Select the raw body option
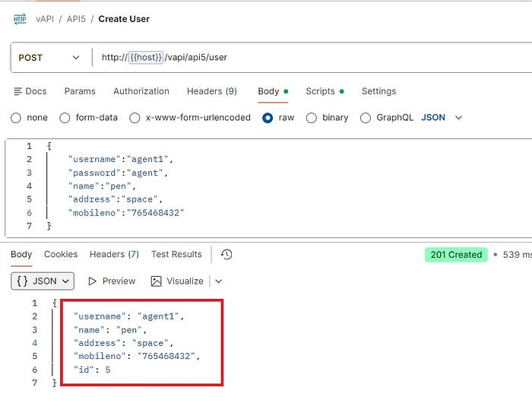Image resolution: width=532 pixels, height=416 pixels. (x=268, y=118)
